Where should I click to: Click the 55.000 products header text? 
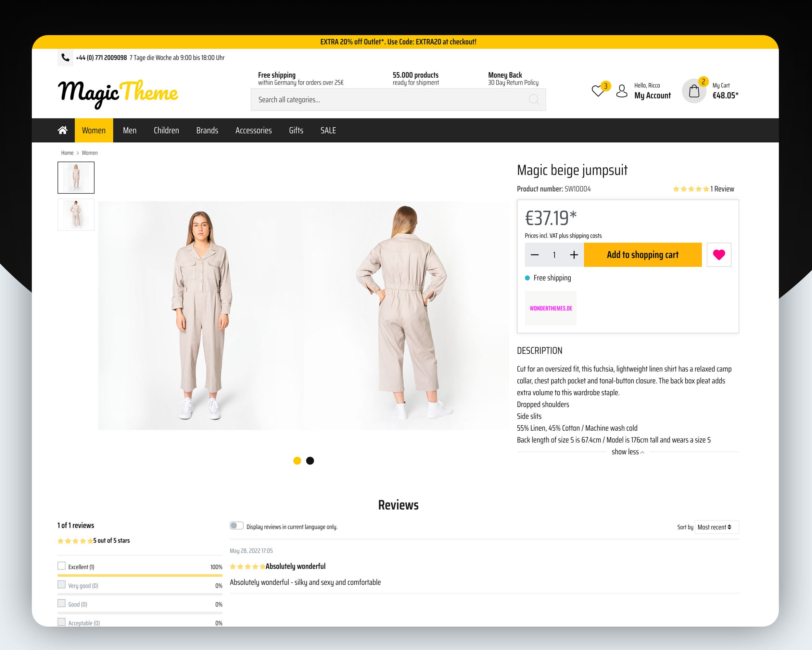coord(415,75)
